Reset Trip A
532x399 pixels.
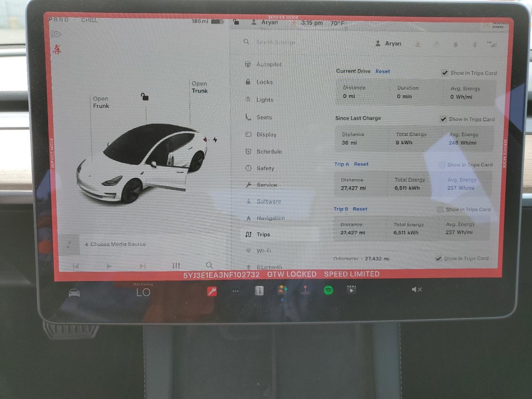361,164
